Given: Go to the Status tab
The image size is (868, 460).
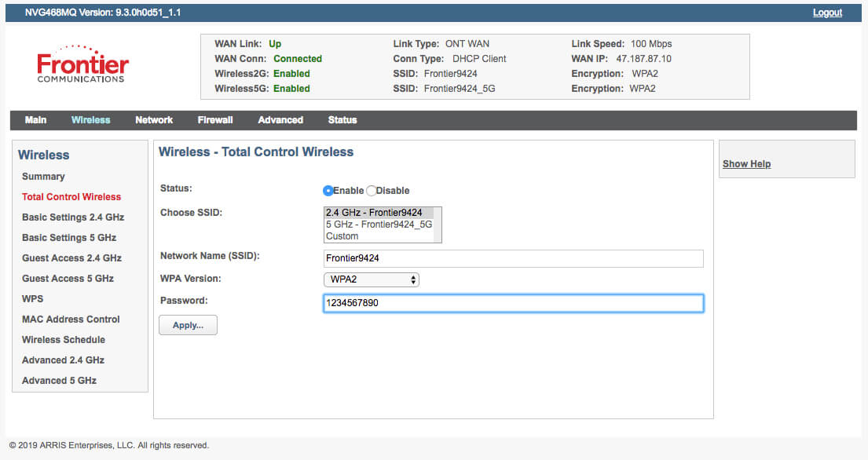Looking at the screenshot, I should pyautogui.click(x=342, y=119).
